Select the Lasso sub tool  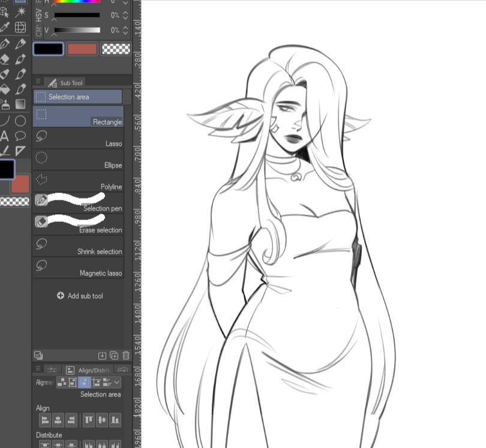coord(78,138)
